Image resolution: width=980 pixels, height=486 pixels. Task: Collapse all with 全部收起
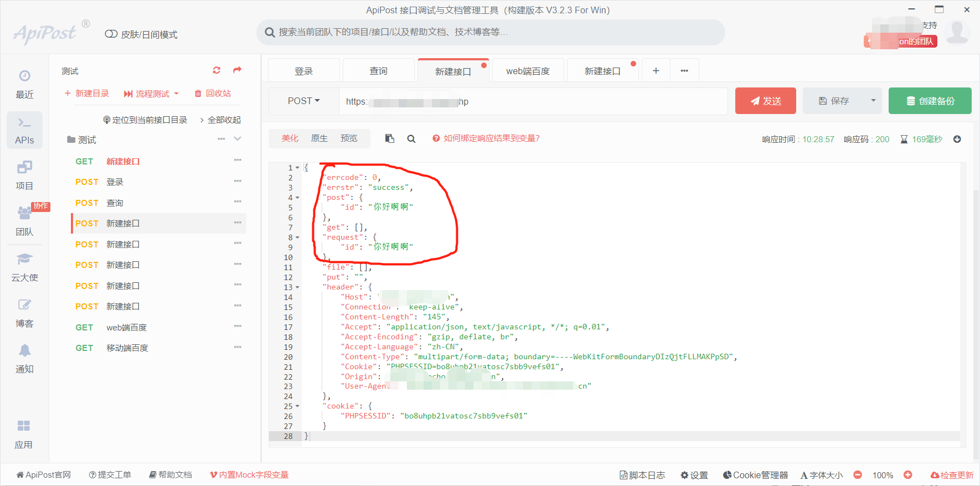coord(220,120)
